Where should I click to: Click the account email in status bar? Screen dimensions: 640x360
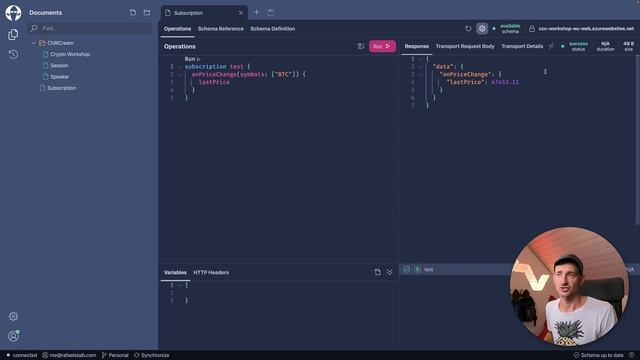69,355
